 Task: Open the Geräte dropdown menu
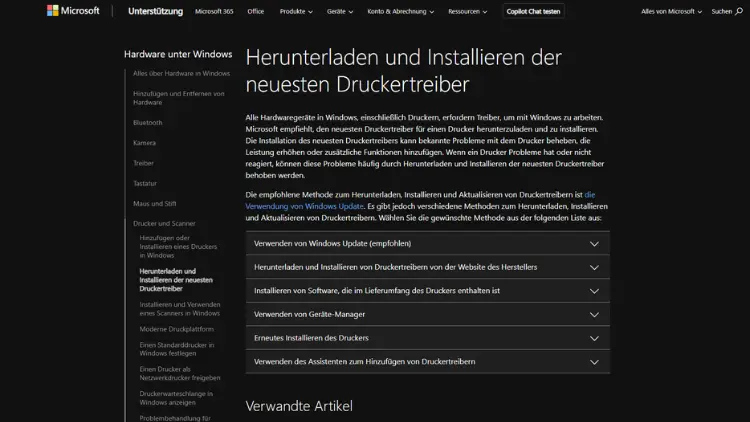point(340,11)
